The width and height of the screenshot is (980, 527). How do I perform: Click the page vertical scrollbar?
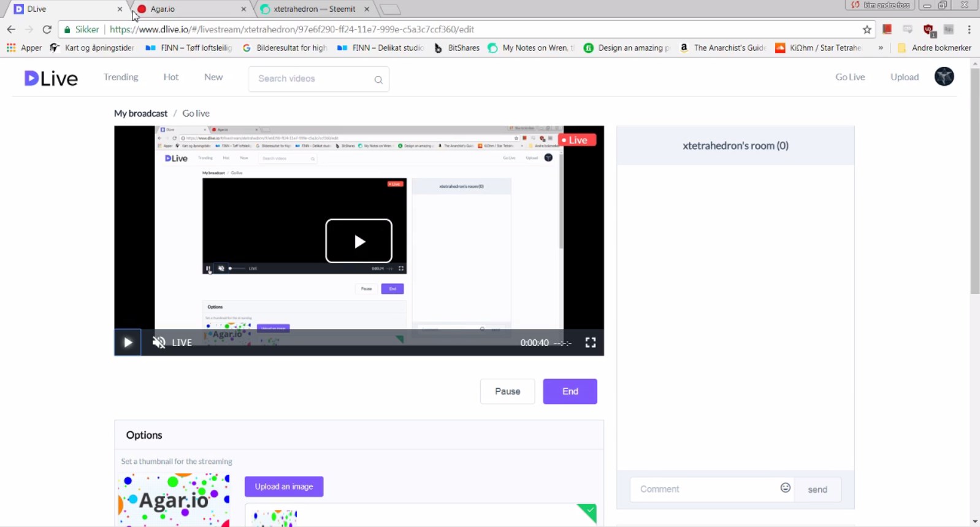[975, 181]
